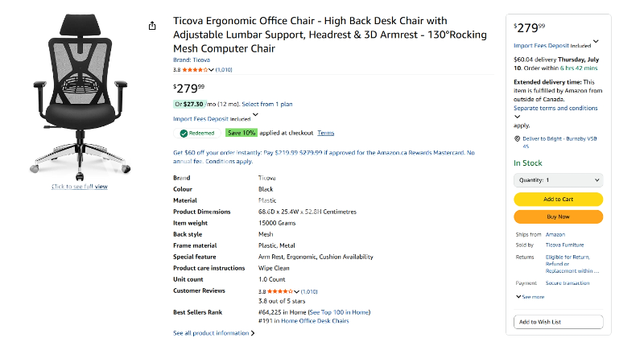Image resolution: width=644 pixels, height=342 pixels.
Task: Open the Quantity dropdown
Action: (x=558, y=180)
